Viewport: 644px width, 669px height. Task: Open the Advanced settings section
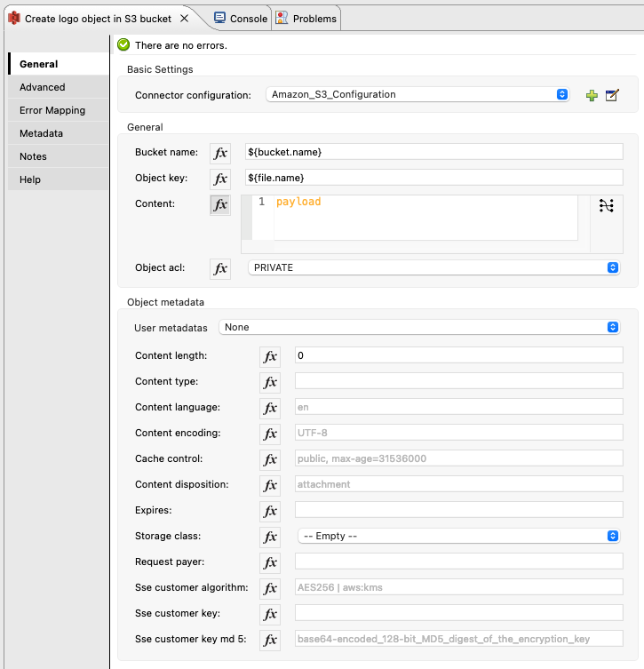43,87
